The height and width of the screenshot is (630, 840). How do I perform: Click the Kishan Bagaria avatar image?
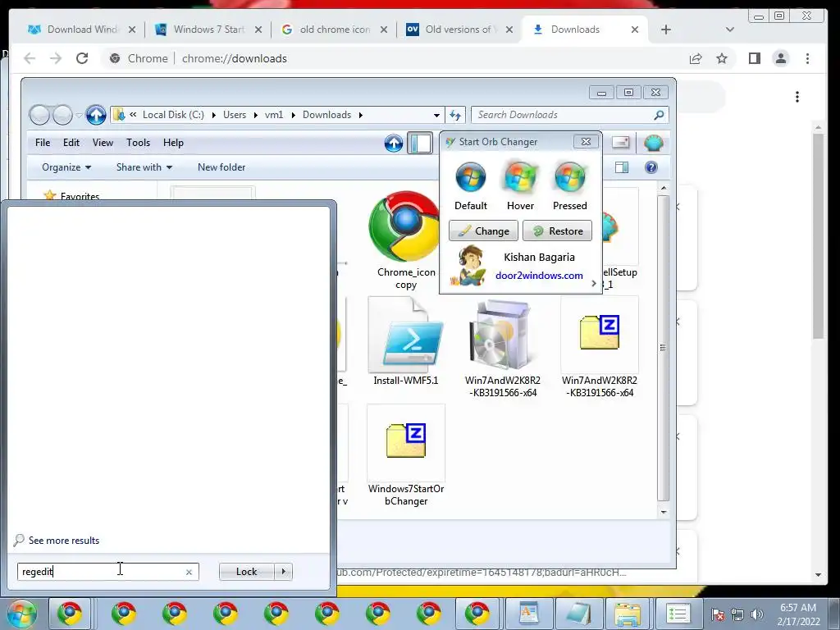(x=468, y=265)
